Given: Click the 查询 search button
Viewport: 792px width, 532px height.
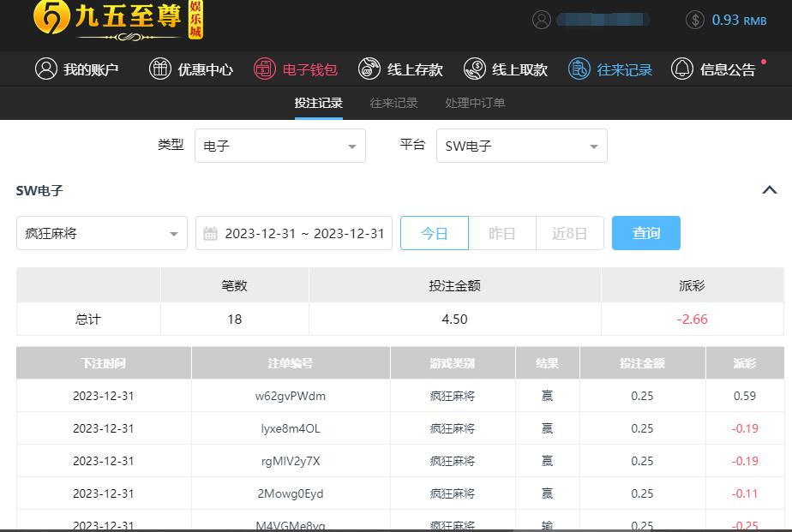Looking at the screenshot, I should tap(646, 233).
